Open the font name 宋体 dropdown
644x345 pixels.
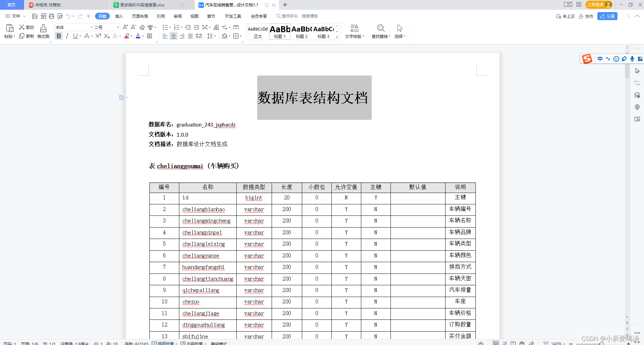point(91,27)
